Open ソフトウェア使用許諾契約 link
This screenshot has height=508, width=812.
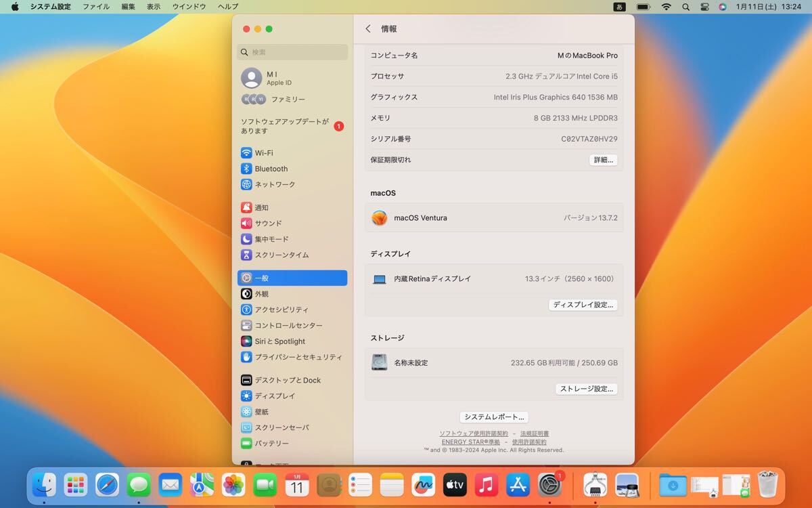[x=474, y=433]
